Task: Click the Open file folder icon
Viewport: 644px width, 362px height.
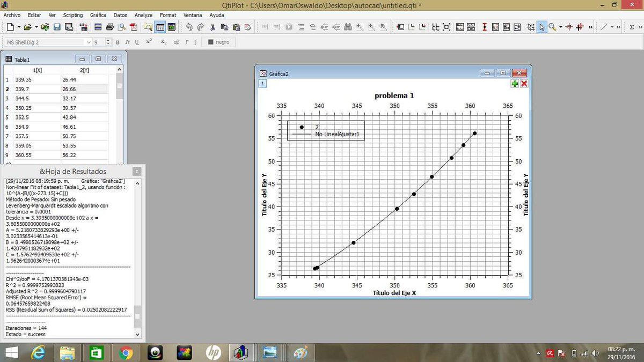Action: (x=28, y=27)
